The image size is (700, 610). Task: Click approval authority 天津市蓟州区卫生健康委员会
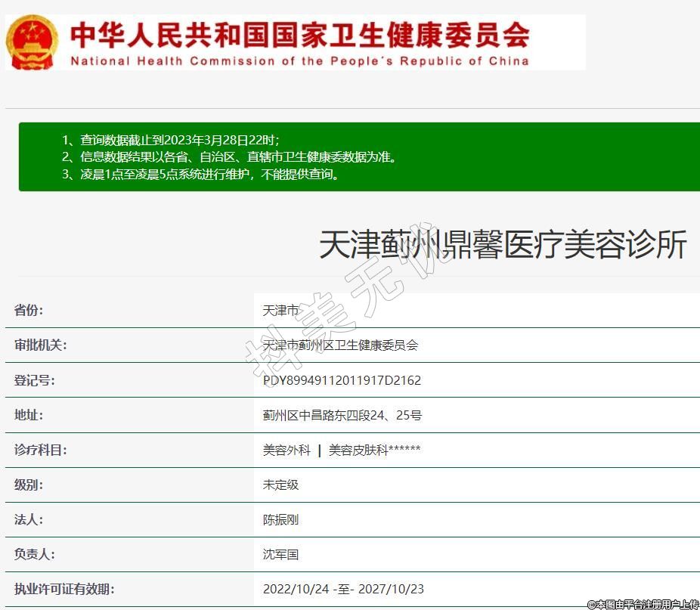pos(340,345)
